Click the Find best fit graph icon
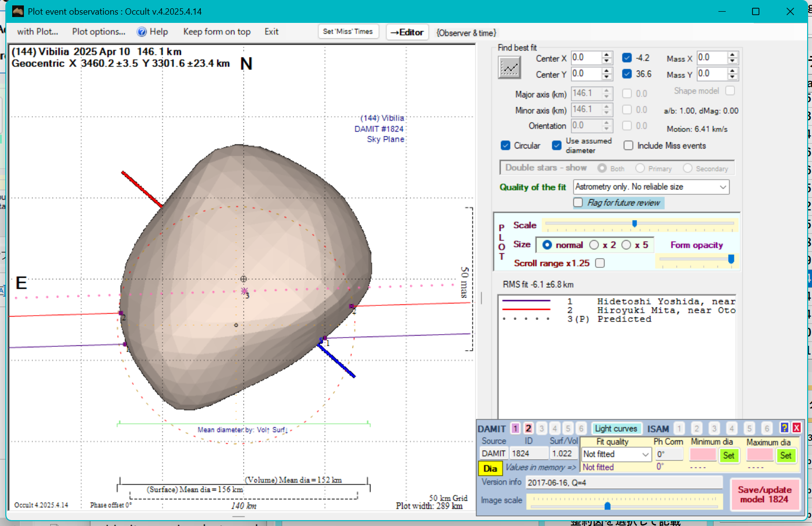Screen dimensions: 812x526 509,67
